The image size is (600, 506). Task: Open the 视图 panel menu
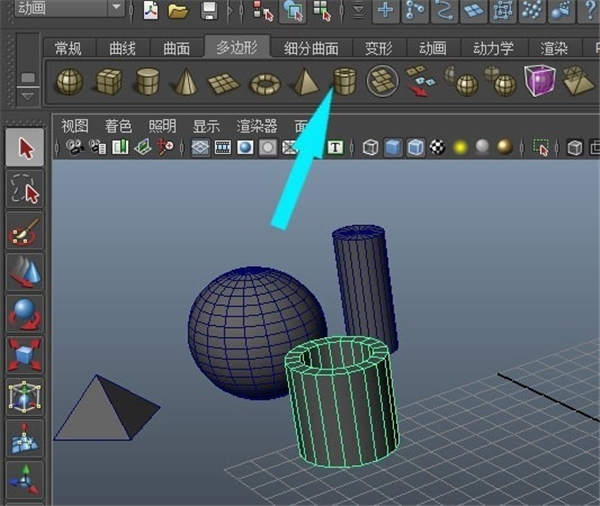(75, 126)
